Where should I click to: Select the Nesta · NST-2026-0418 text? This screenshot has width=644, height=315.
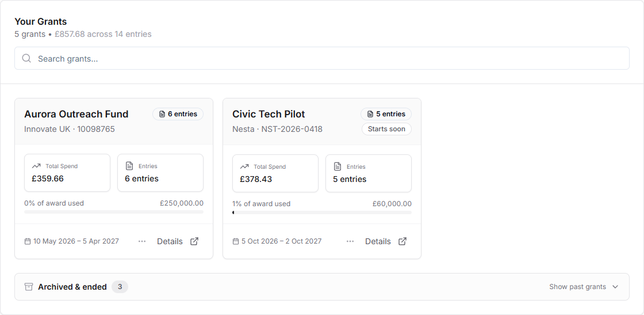click(277, 129)
